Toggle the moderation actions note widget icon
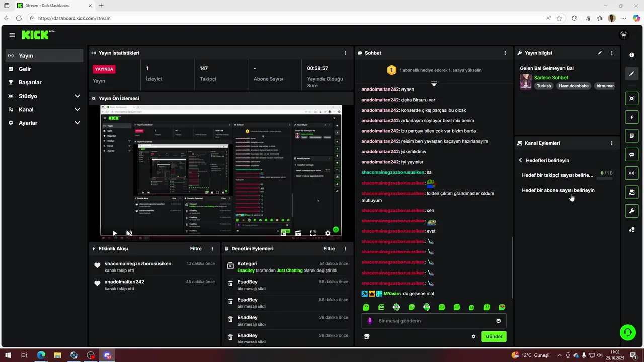The width and height of the screenshot is (644, 362). (632, 136)
